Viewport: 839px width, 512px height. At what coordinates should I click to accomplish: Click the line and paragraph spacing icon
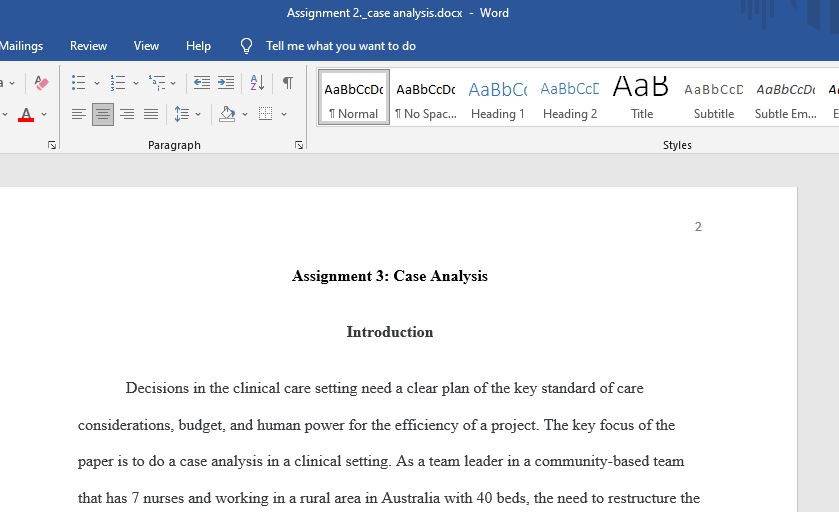click(181, 114)
